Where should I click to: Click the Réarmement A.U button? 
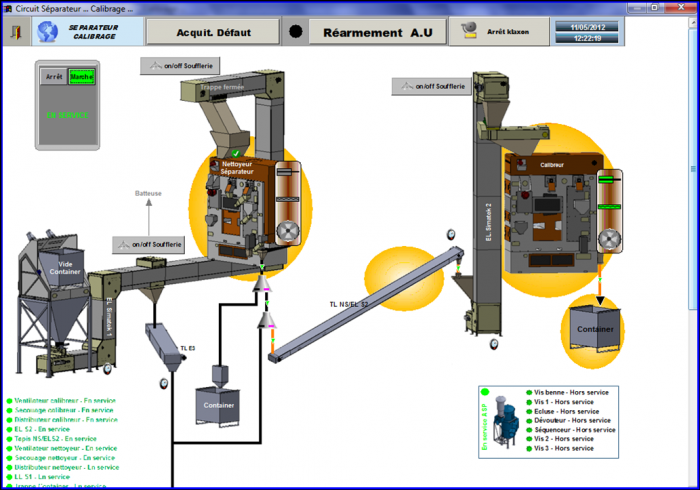coord(378,32)
